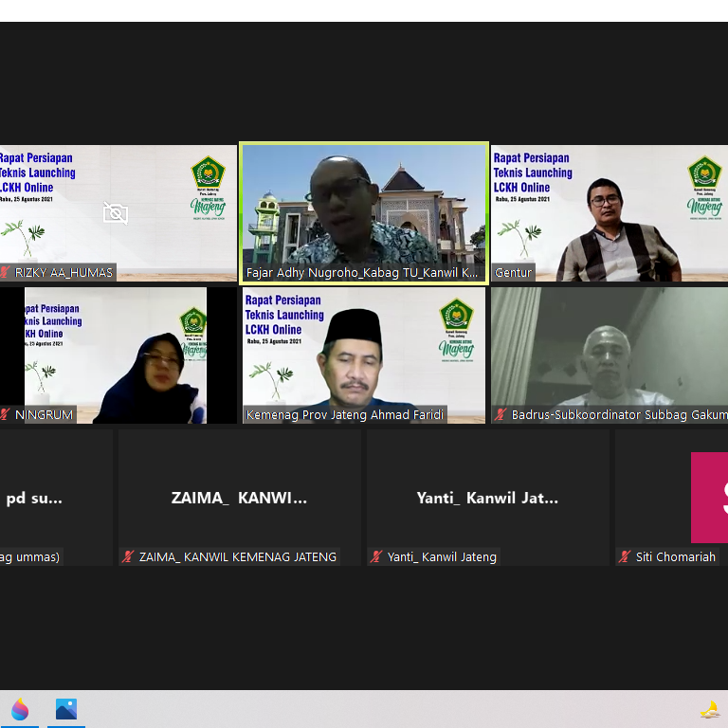
Task: Click the muted mic icon beside ZAIMA_ KANWIL KEMENAG JATENG
Action: 128,556
